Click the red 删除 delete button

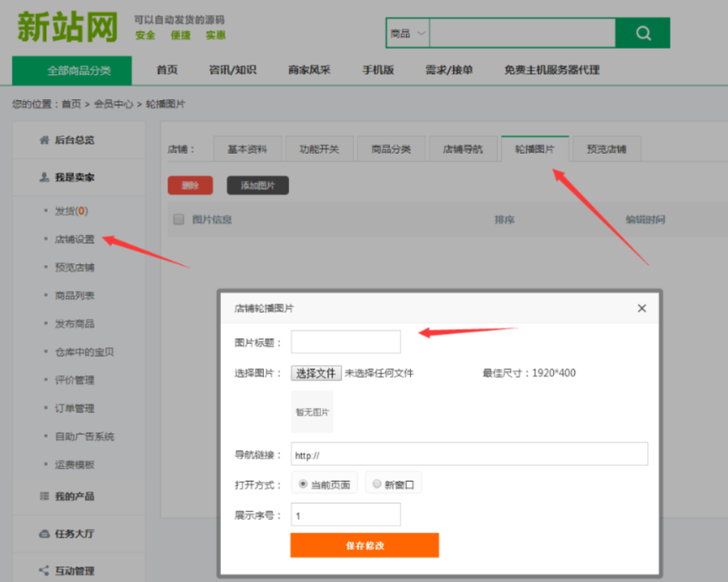[189, 185]
